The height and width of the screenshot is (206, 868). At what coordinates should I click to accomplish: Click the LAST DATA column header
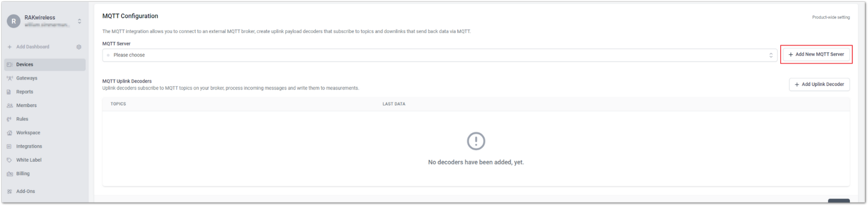(x=394, y=104)
